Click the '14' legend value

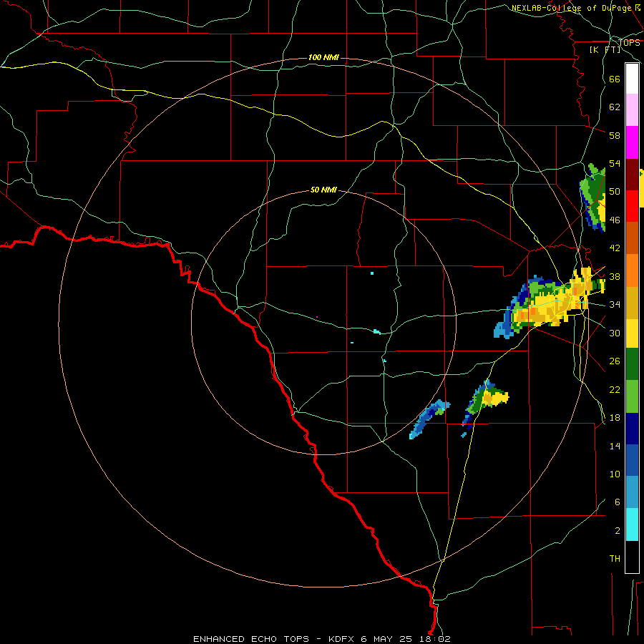(615, 446)
